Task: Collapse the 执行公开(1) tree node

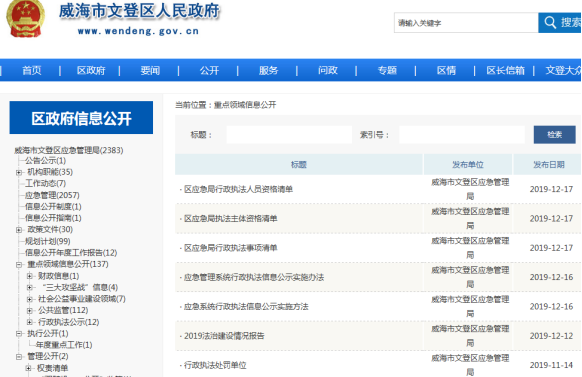Action: pyautogui.click(x=19, y=334)
